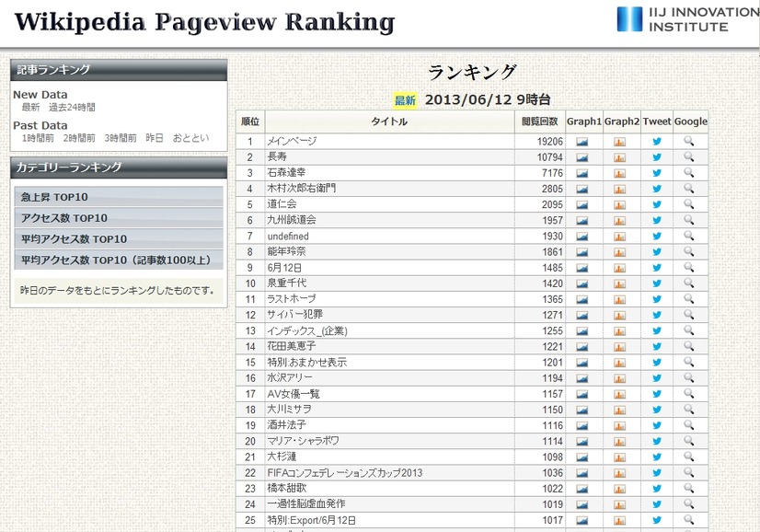Tweet icon for 特別:おまかせ表示 row
Screen dimensions: 760x532
click(657, 363)
